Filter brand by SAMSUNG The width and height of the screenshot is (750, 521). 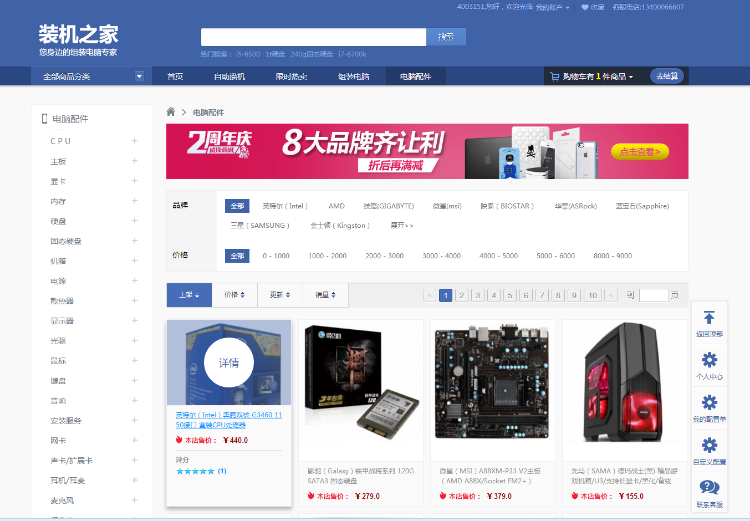pos(260,225)
